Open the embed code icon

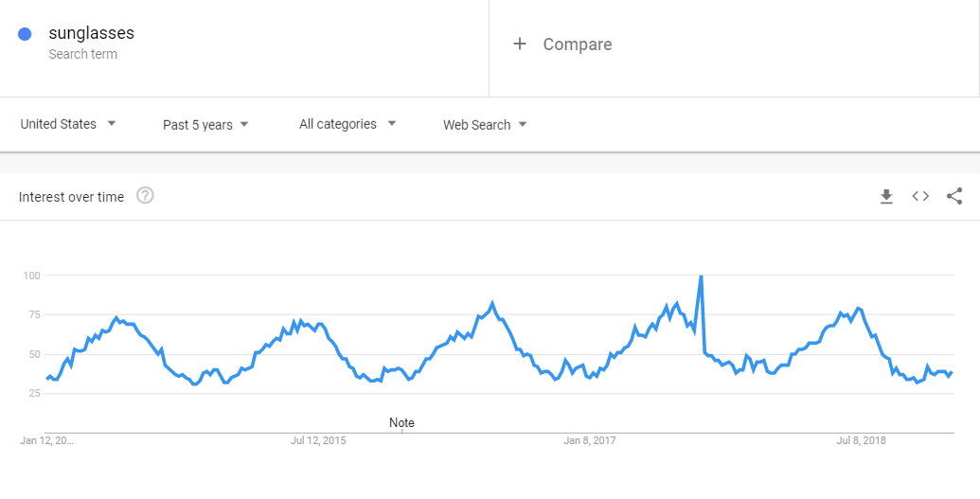(920, 196)
